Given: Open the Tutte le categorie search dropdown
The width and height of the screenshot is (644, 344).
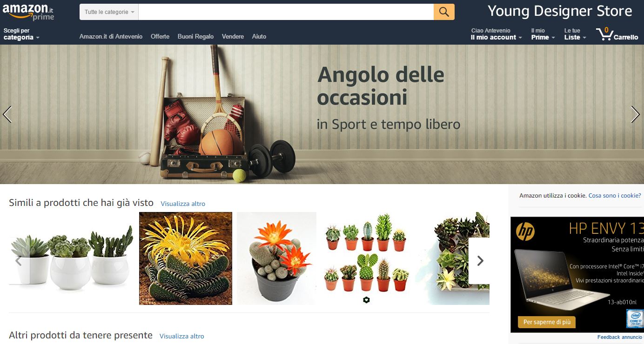Looking at the screenshot, I should point(109,12).
